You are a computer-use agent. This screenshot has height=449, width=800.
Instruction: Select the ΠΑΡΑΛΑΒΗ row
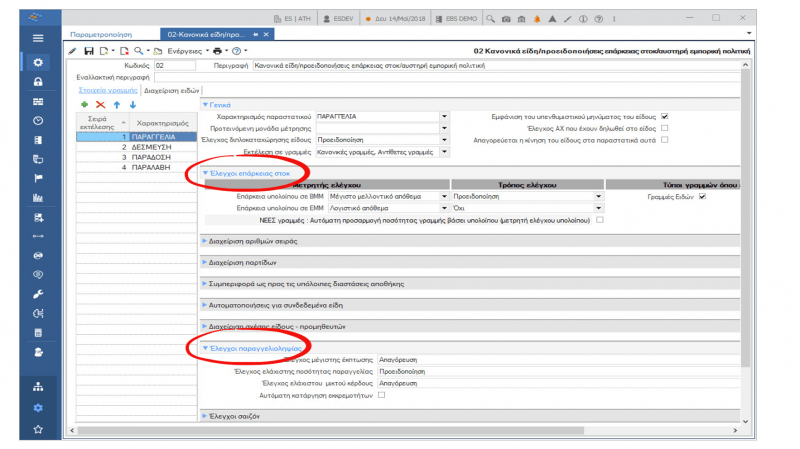[136, 167]
